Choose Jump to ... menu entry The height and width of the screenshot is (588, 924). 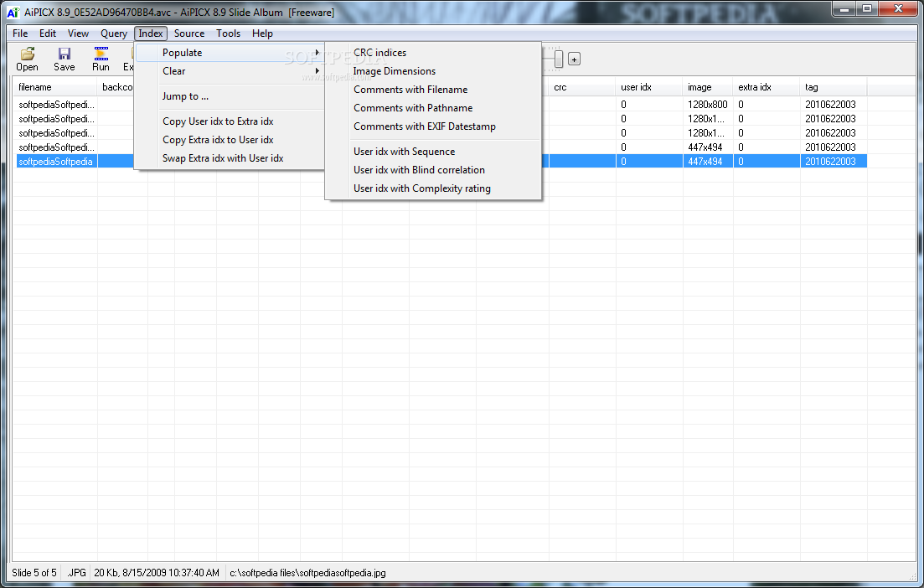[x=230, y=96]
